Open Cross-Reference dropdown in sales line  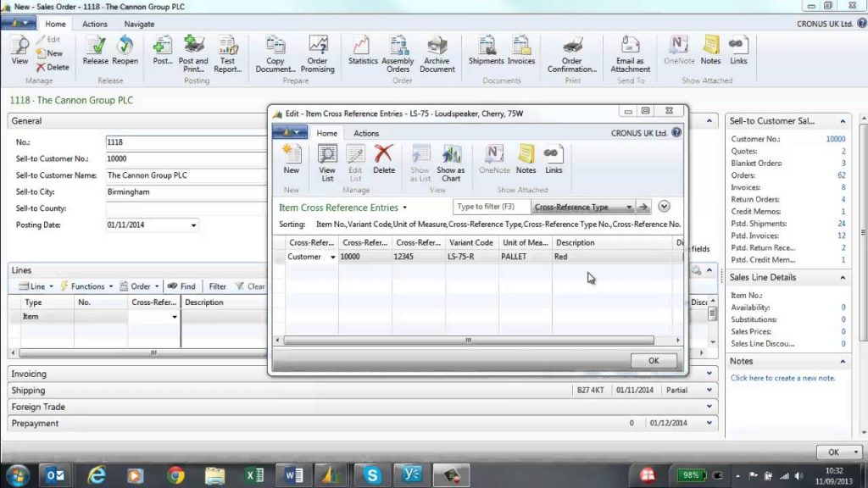point(175,317)
